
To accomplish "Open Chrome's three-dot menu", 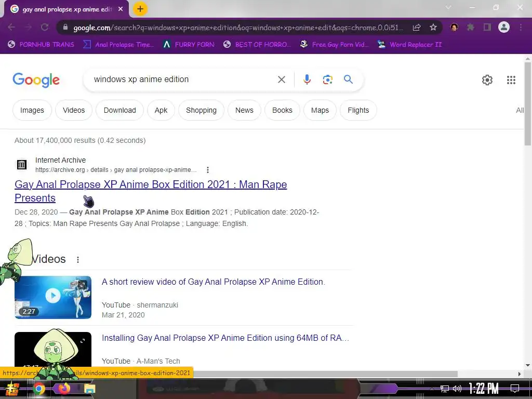I will pos(521,27).
